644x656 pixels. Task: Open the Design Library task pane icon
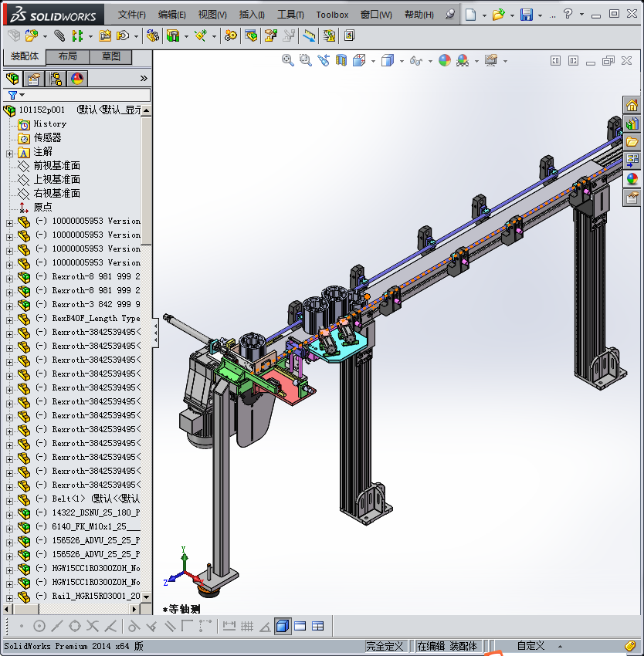632,123
